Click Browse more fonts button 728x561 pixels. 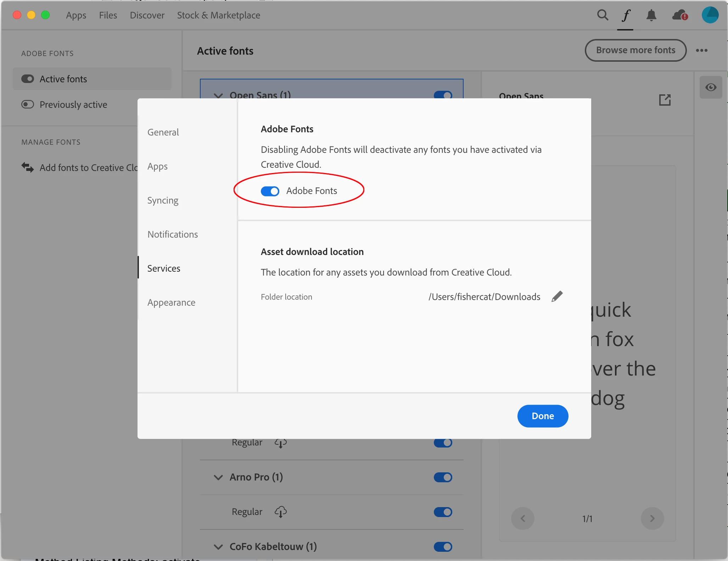[635, 50]
